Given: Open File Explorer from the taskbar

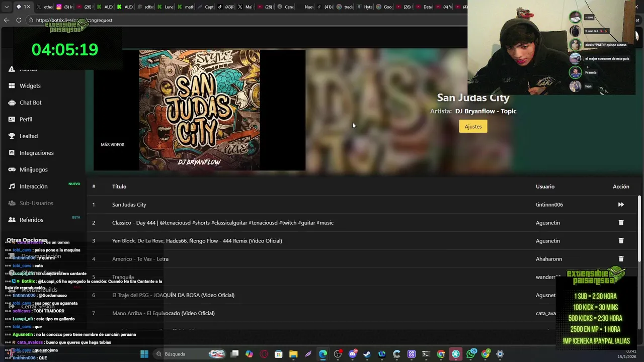Looking at the screenshot, I should coord(293,354).
